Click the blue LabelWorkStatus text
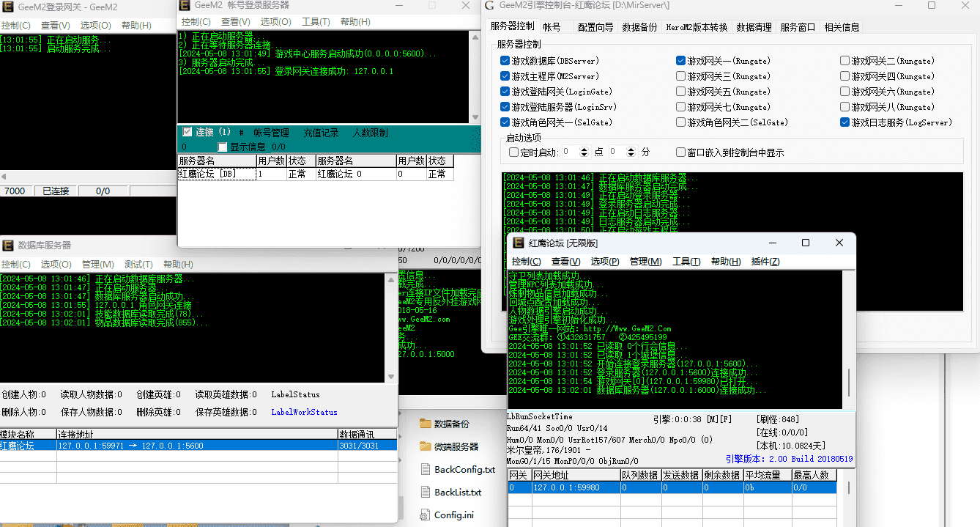980x527 pixels. pyautogui.click(x=304, y=412)
